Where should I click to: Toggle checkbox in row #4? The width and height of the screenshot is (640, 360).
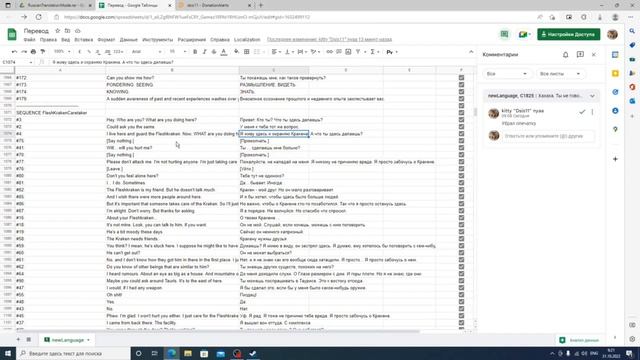pyautogui.click(x=461, y=134)
